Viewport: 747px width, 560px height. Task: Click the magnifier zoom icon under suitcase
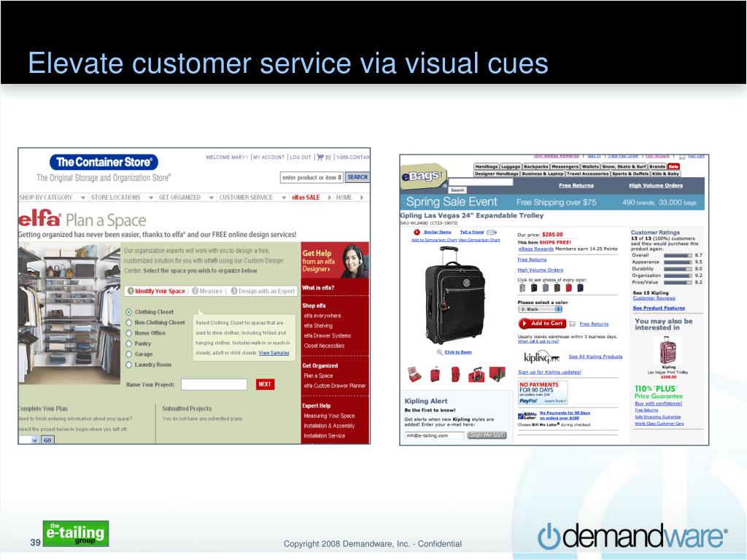pyautogui.click(x=439, y=352)
